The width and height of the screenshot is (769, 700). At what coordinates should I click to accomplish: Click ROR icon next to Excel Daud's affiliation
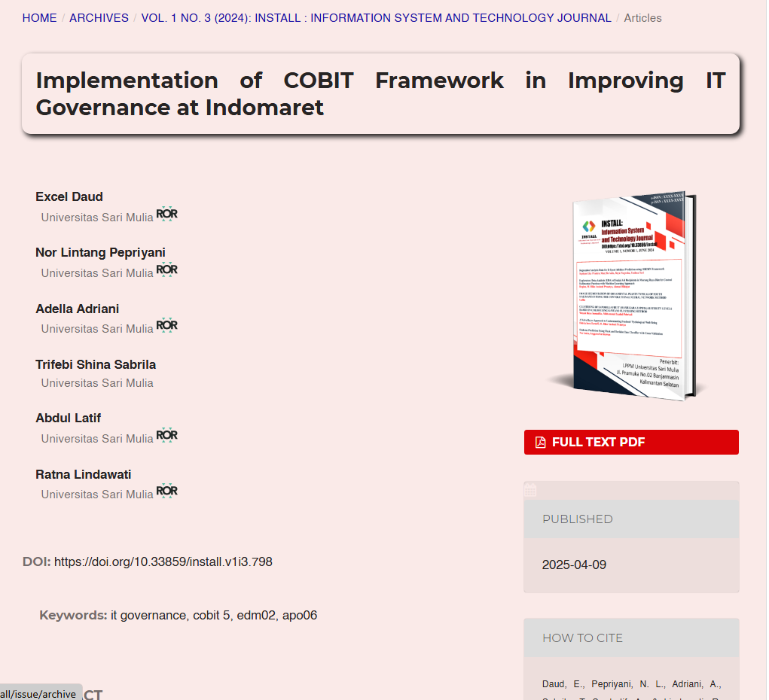(166, 215)
